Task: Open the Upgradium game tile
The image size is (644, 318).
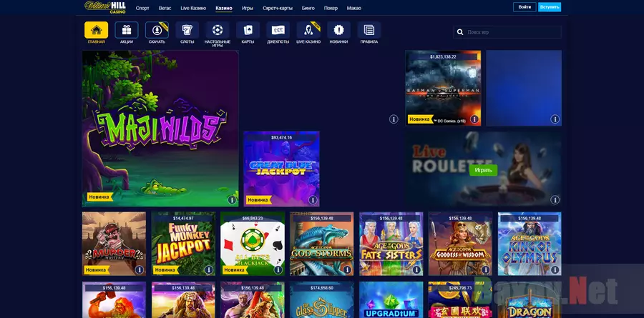Action: [x=391, y=300]
